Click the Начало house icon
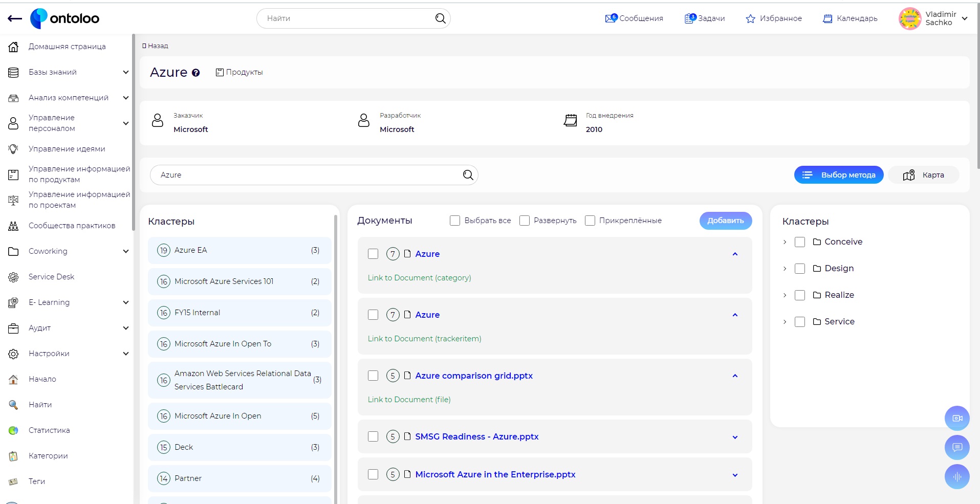This screenshot has height=504, width=980. [14, 379]
